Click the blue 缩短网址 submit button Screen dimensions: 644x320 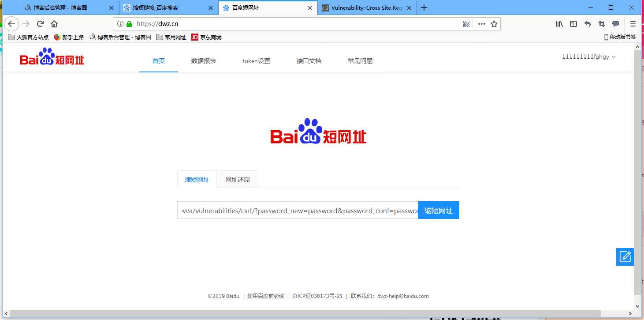(x=439, y=211)
